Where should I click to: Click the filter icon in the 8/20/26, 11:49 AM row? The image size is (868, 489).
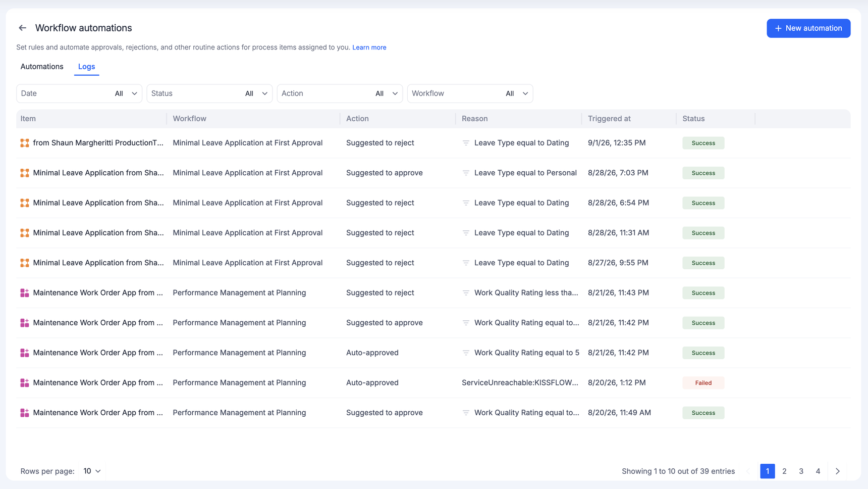(x=466, y=413)
